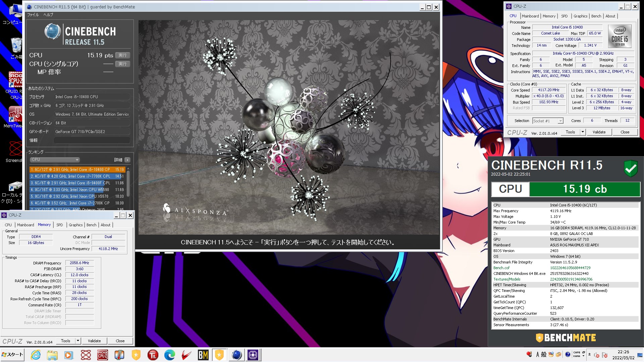Switch to Bench tab in top CPU-Z
644x362 pixels.
(596, 16)
